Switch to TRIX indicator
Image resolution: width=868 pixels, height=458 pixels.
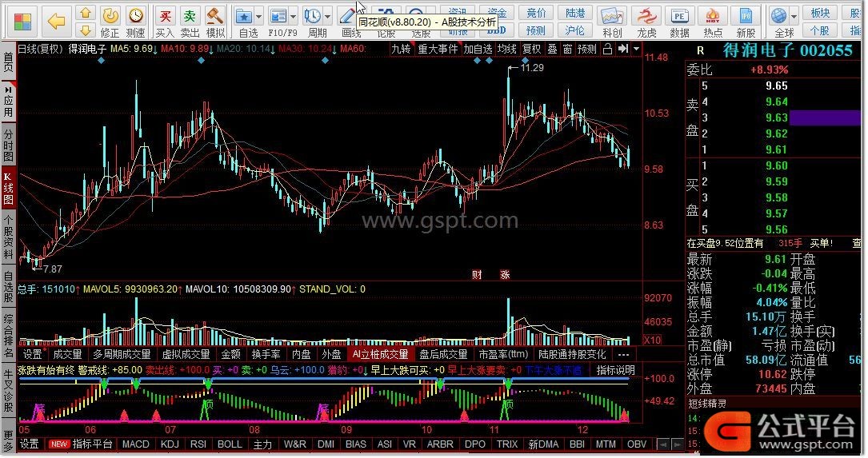[507, 444]
